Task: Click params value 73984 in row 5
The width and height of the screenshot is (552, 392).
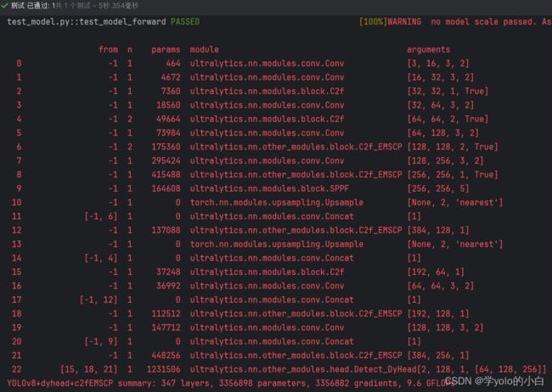Action: click(x=168, y=132)
